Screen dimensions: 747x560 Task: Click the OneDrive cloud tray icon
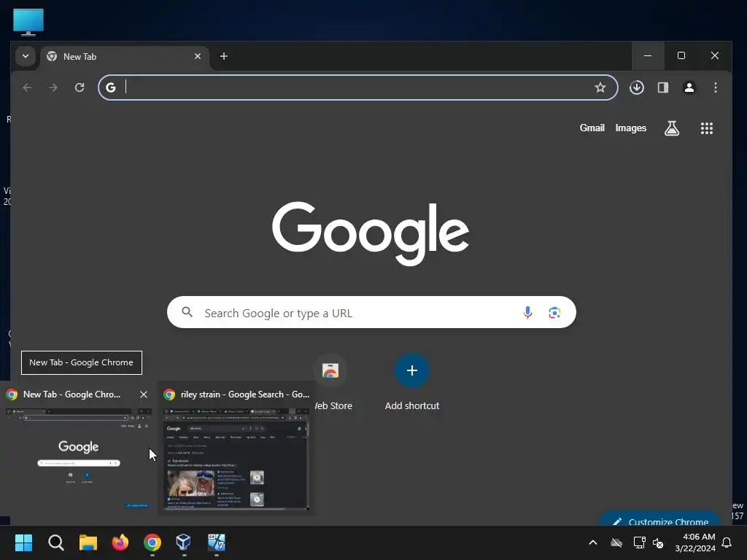click(616, 542)
